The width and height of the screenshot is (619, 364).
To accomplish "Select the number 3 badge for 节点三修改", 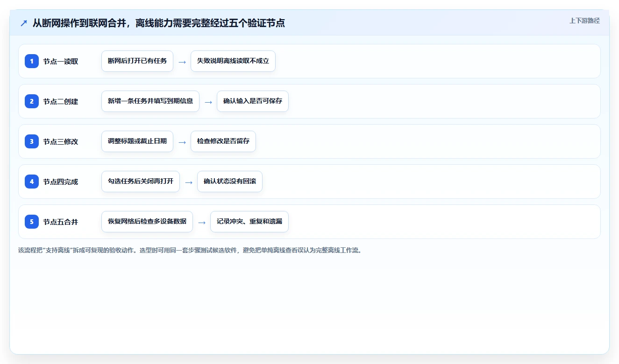I will (x=32, y=141).
